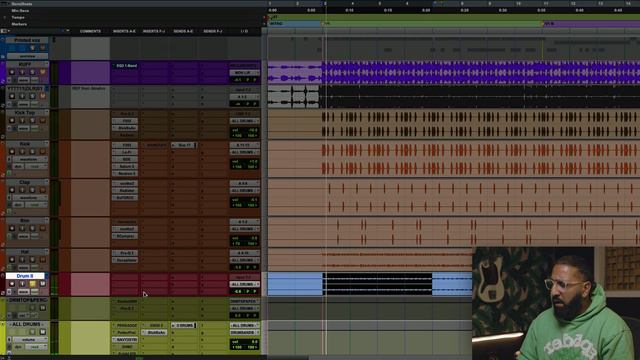Mute the DRMTOP&PERC folder track
Viewport: 640px width, 360px height.
42,308
